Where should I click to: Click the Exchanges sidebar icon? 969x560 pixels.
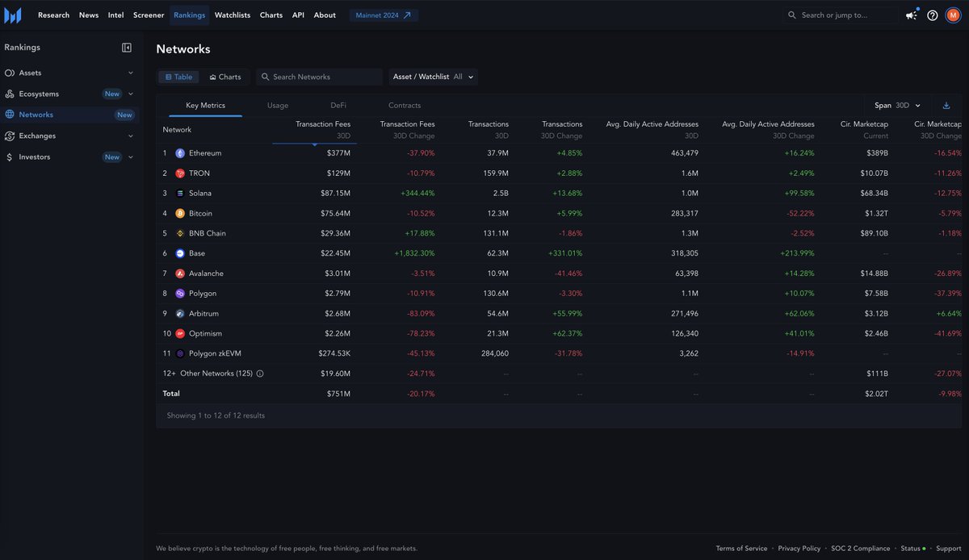[10, 136]
